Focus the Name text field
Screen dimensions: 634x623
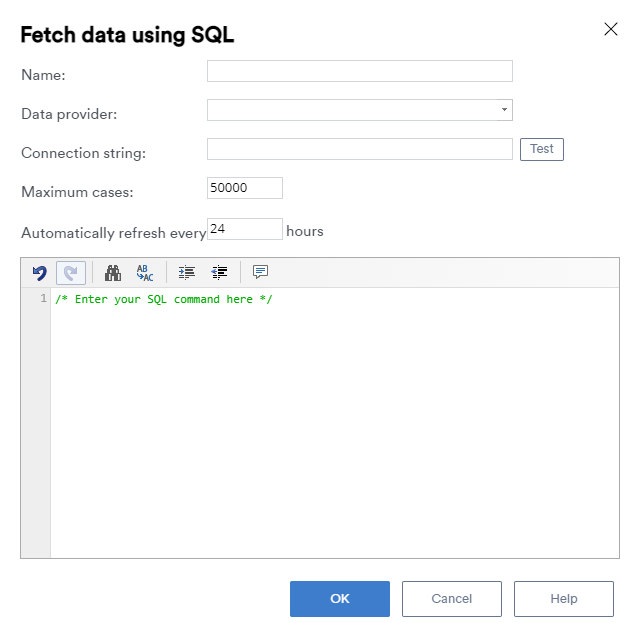coord(360,71)
